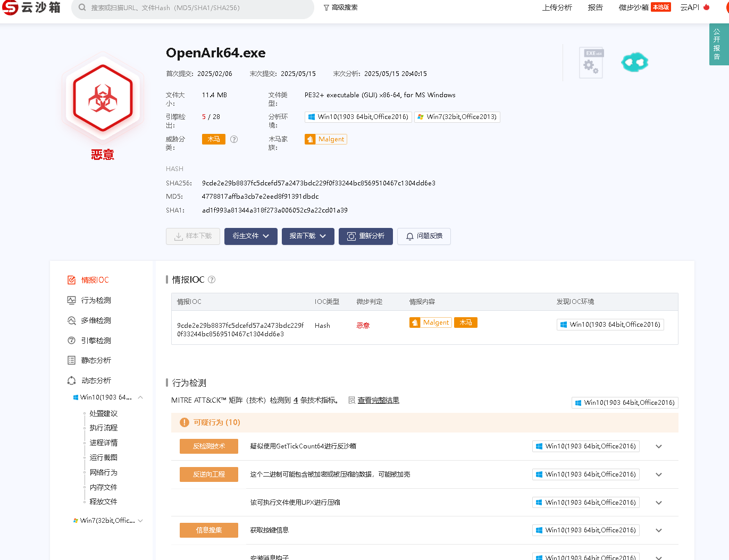The height and width of the screenshot is (560, 729).
Task: Select 静态分析 in sidebar
Action: 96,360
